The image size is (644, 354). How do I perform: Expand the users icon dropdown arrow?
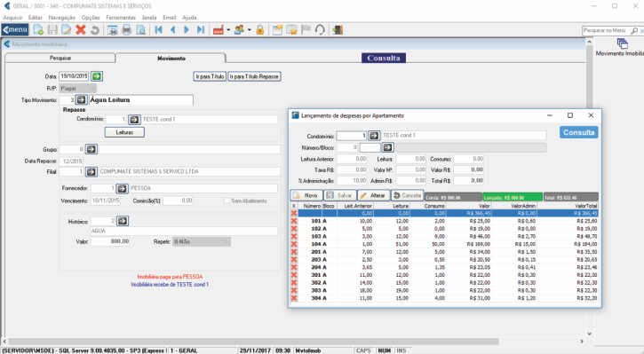pos(250,30)
